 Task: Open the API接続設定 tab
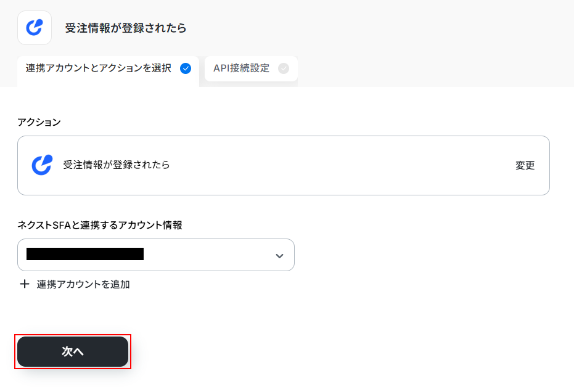point(242,68)
